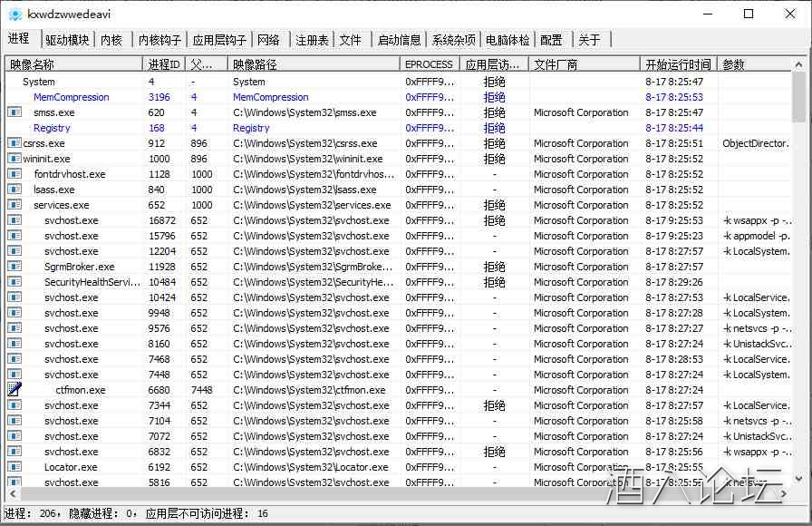Click icon of svchost.exe PID 7468
This screenshot has height=526, width=812.
pos(14,358)
